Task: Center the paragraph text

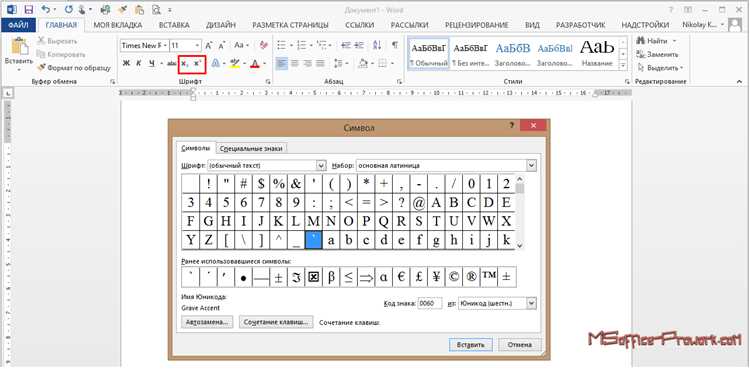Action: point(295,63)
